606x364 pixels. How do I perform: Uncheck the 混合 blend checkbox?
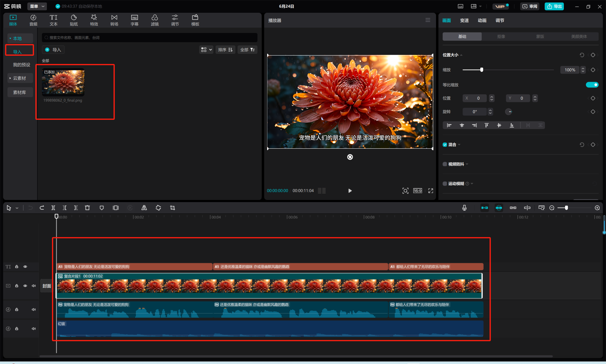coord(445,145)
